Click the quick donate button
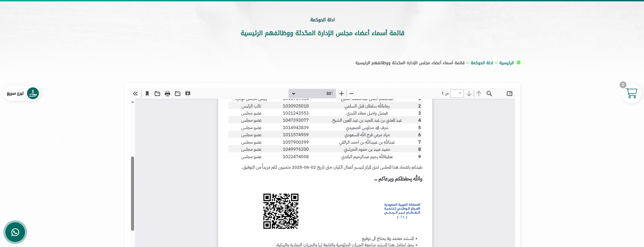Viewport: 644px width, 247px height. [x=22, y=93]
